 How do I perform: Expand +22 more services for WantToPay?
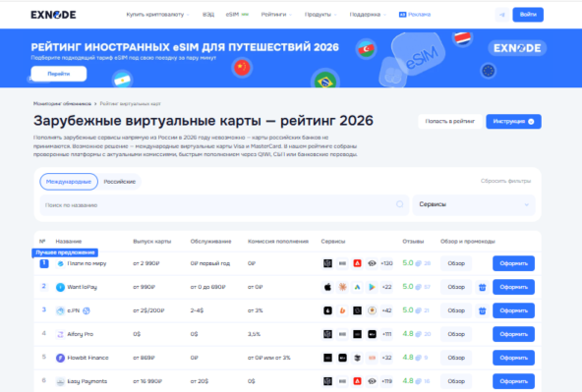point(386,287)
